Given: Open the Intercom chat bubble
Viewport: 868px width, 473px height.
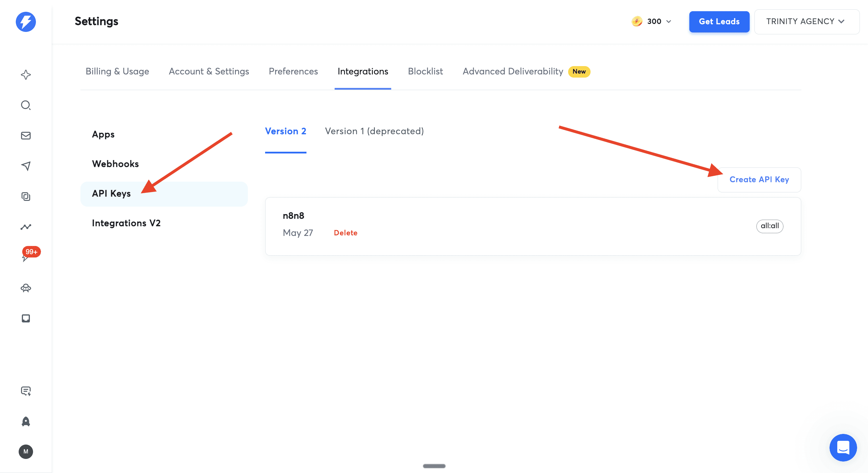Looking at the screenshot, I should click(x=843, y=447).
